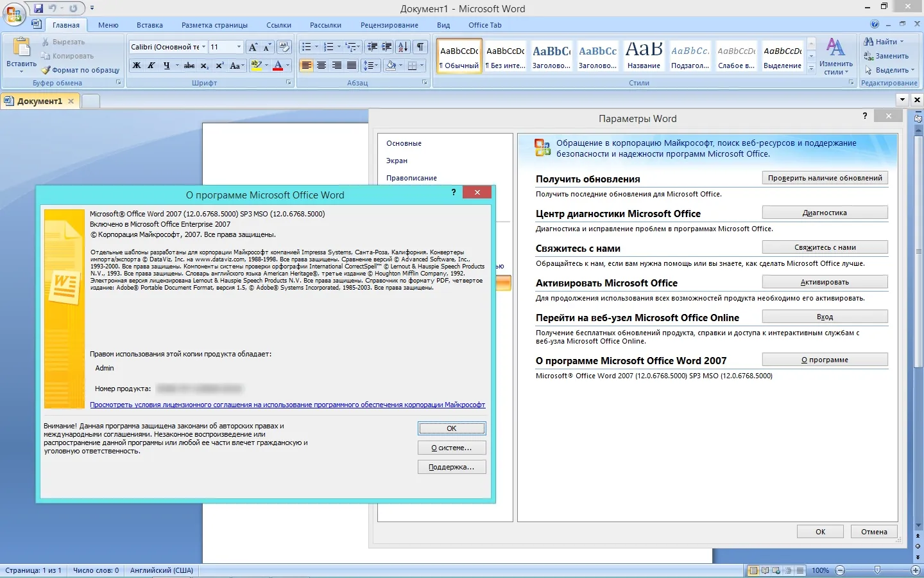Click the Поддержка... button
This screenshot has width=924, height=578.
tap(451, 467)
